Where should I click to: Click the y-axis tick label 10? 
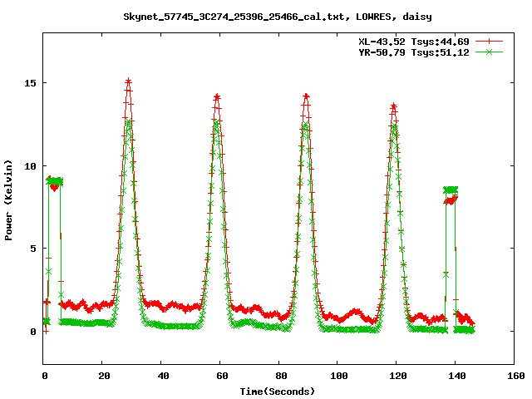tap(30, 166)
